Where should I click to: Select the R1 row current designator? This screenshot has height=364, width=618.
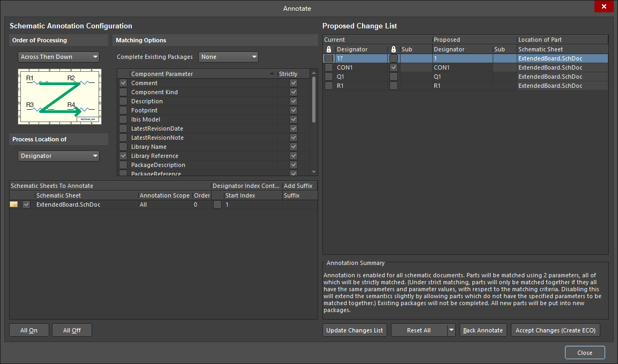pyautogui.click(x=361, y=86)
